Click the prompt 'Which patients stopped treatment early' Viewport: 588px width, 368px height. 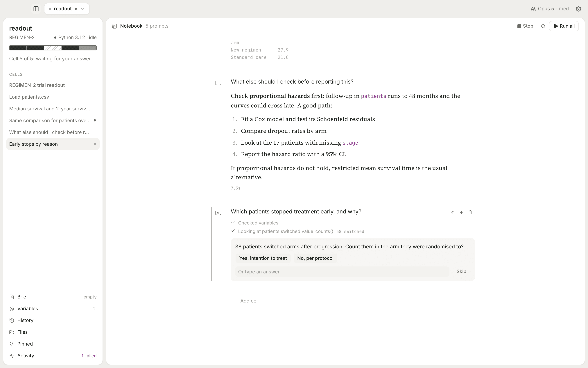296,211
